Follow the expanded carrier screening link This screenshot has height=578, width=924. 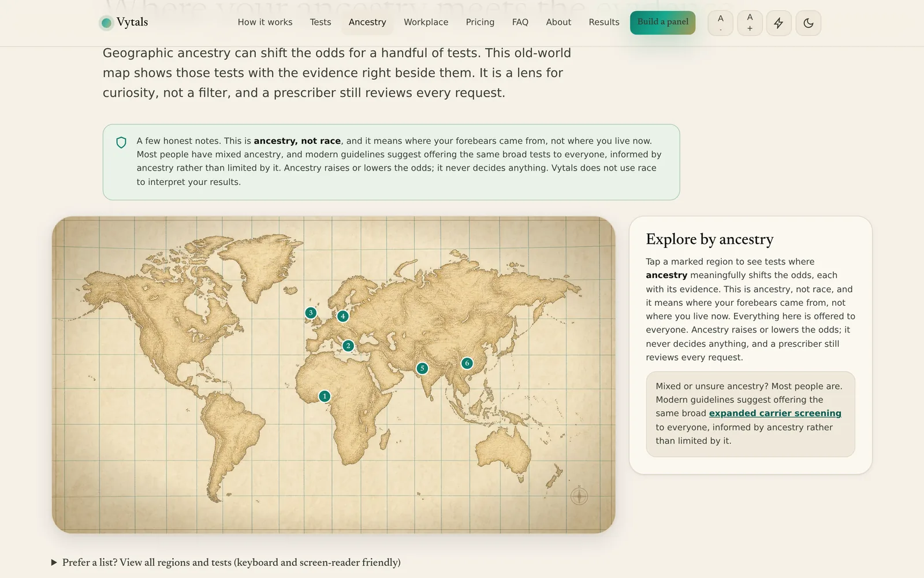[x=775, y=413]
